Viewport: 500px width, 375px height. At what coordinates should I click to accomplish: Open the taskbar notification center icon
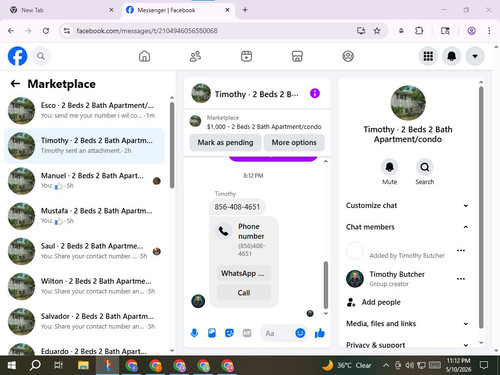click(484, 365)
